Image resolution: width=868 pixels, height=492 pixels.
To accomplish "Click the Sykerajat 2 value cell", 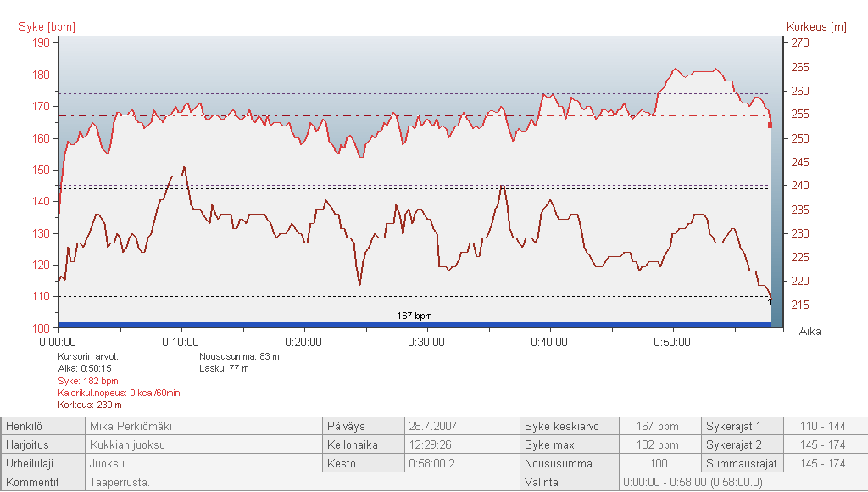I will pyautogui.click(x=825, y=444).
